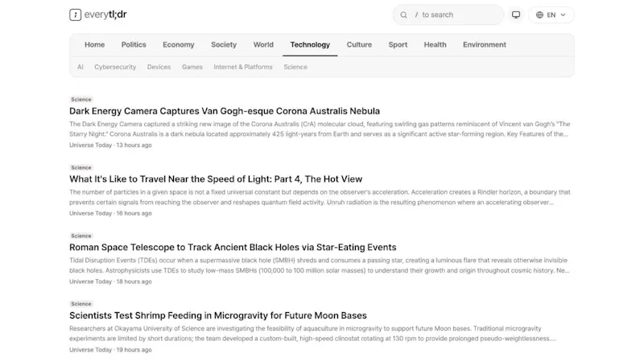Viewport: 644px width, 362px height.
Task: Open the Economy tab
Action: 178,45
